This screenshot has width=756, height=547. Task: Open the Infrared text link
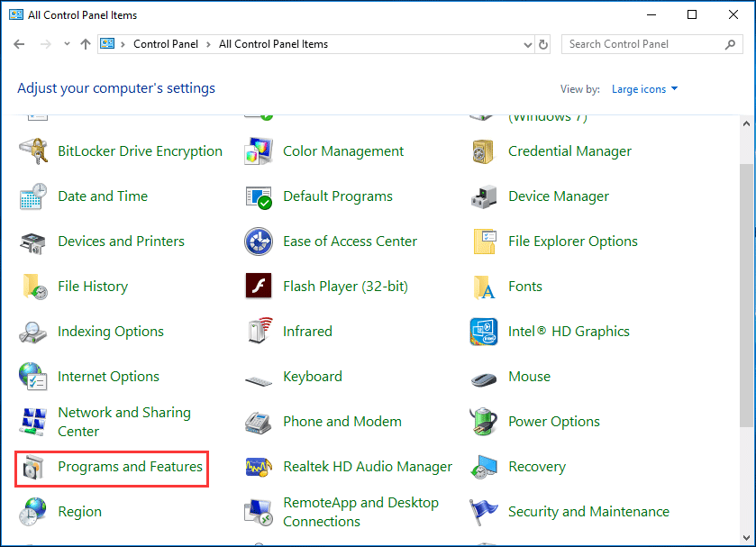pos(307,332)
